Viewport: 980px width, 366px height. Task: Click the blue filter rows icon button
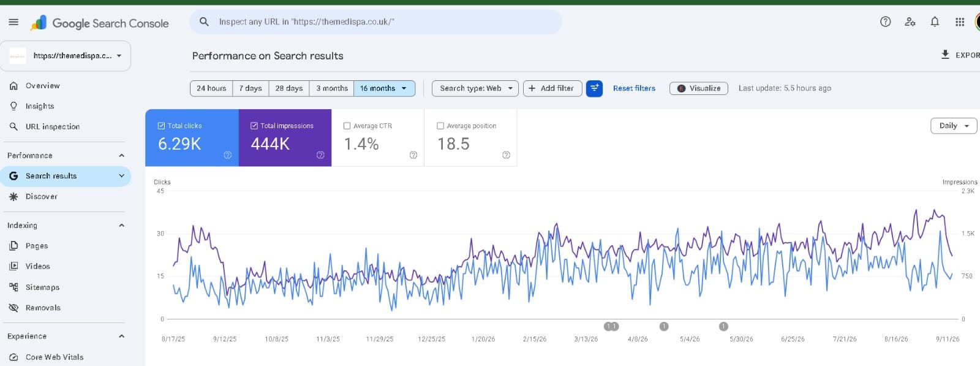pyautogui.click(x=594, y=88)
